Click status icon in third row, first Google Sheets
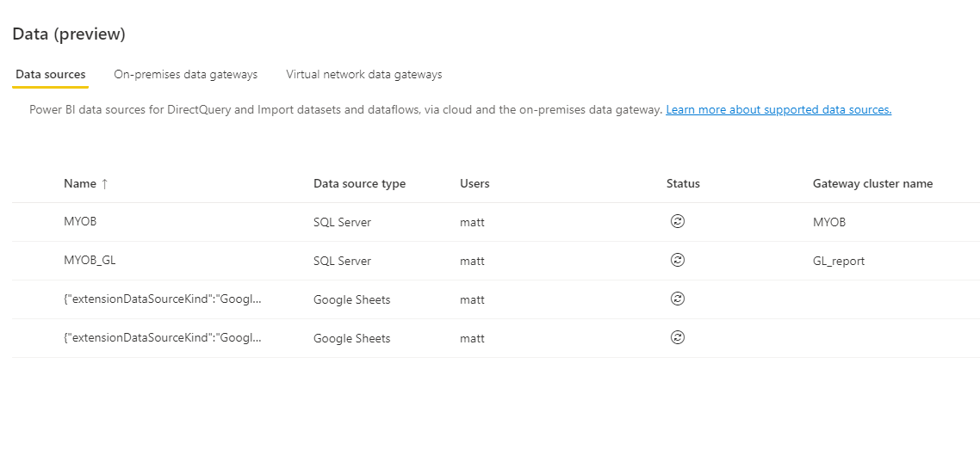This screenshot has width=980, height=456. (678, 299)
